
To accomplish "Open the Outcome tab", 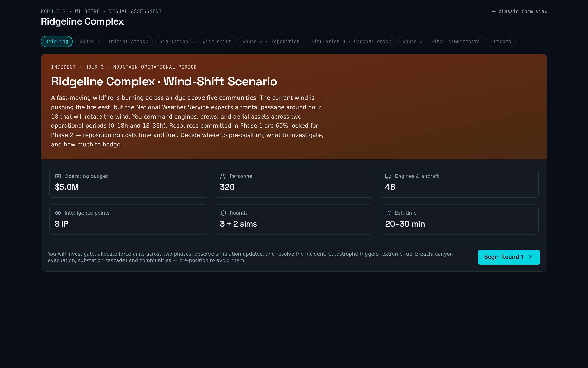I will pyautogui.click(x=501, y=41).
